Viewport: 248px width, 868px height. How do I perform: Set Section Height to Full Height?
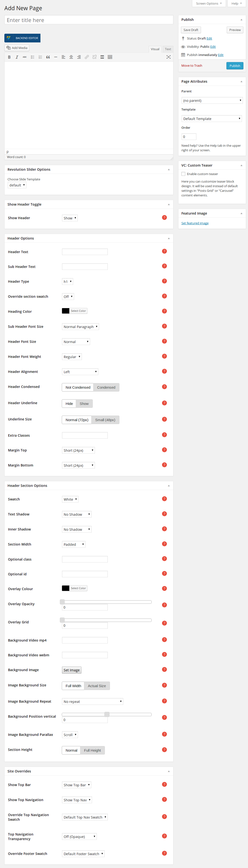[x=93, y=750]
